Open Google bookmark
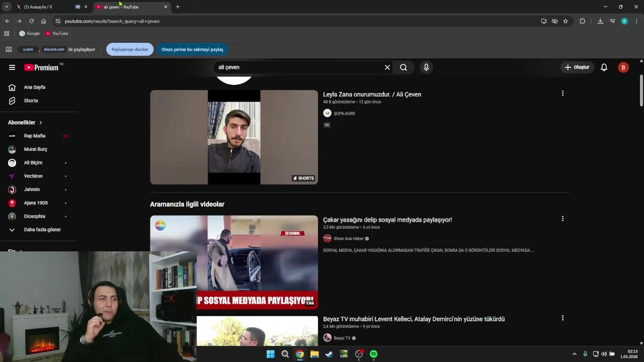Viewport: 644px width, 362px height. click(29, 34)
